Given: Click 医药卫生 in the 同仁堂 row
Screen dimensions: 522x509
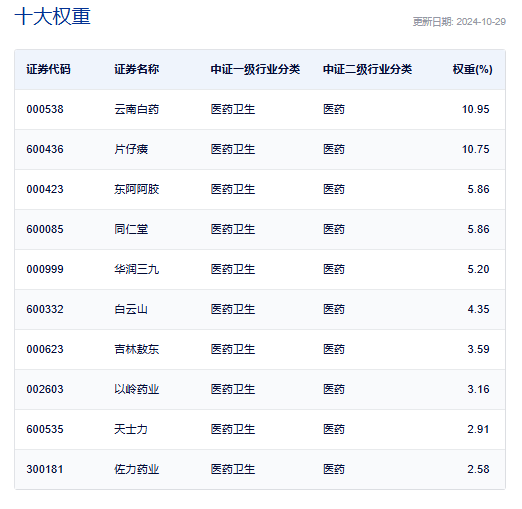Looking at the screenshot, I should (x=233, y=229).
